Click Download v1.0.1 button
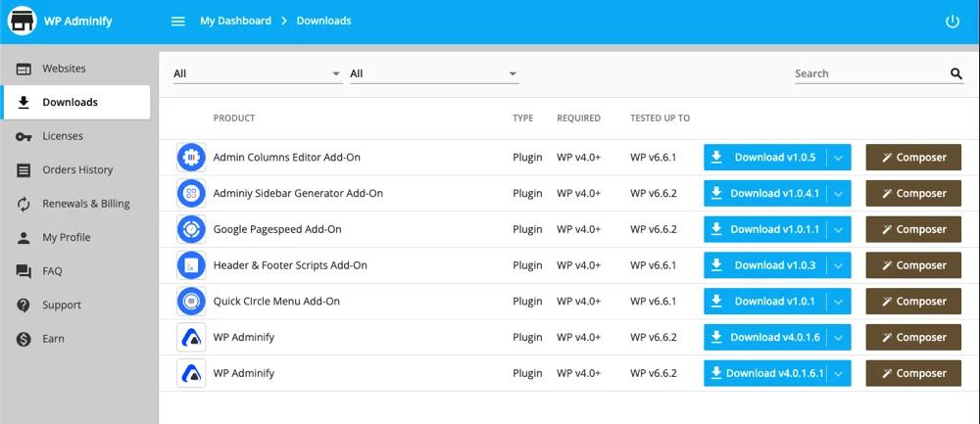 tap(765, 301)
